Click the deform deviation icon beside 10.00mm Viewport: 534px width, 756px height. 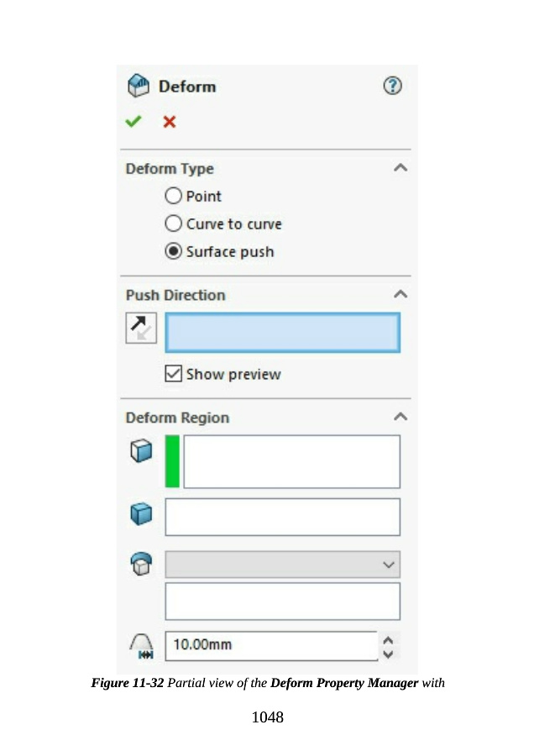tap(140, 645)
